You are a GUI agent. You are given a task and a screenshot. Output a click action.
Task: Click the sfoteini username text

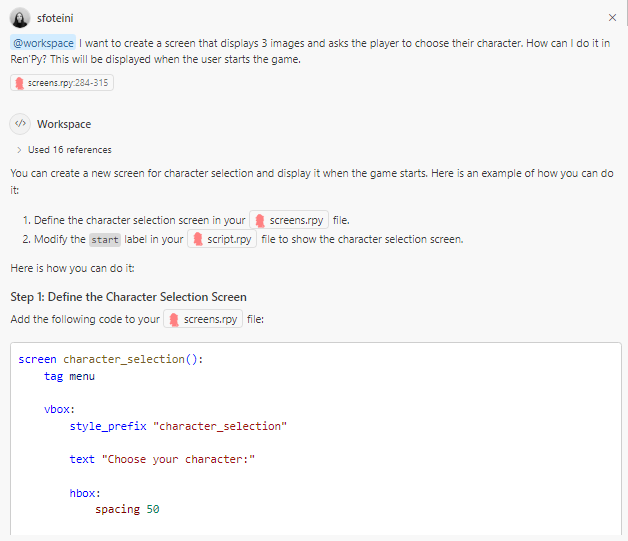pos(55,18)
